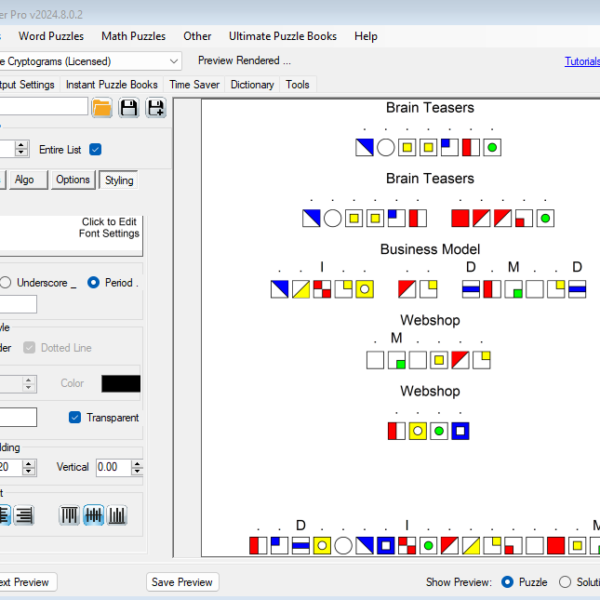Click to Edit Font Settings box

pyautogui.click(x=71, y=236)
